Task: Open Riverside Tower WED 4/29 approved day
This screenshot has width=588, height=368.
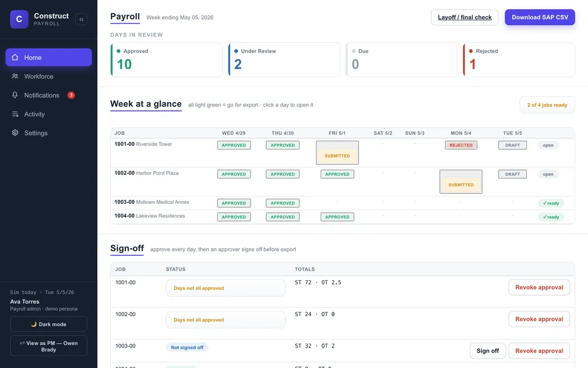Action: 234,146
